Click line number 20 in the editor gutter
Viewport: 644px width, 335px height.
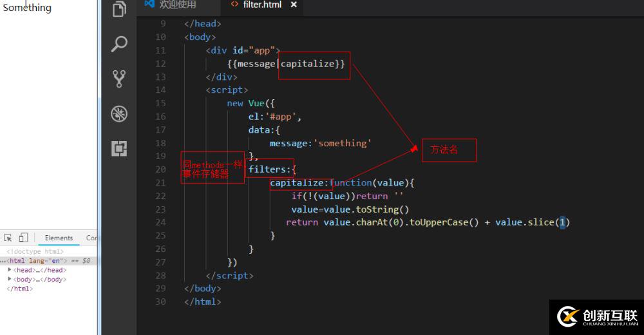(160, 169)
